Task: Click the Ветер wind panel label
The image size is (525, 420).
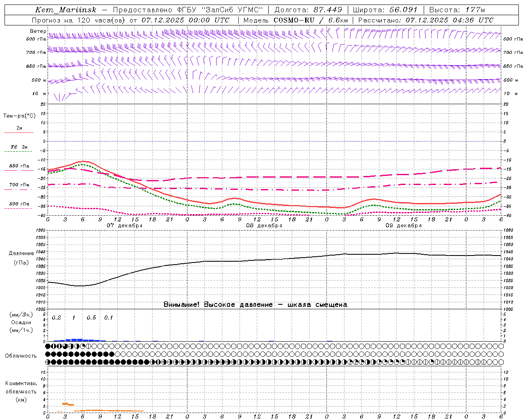Action: (x=38, y=31)
